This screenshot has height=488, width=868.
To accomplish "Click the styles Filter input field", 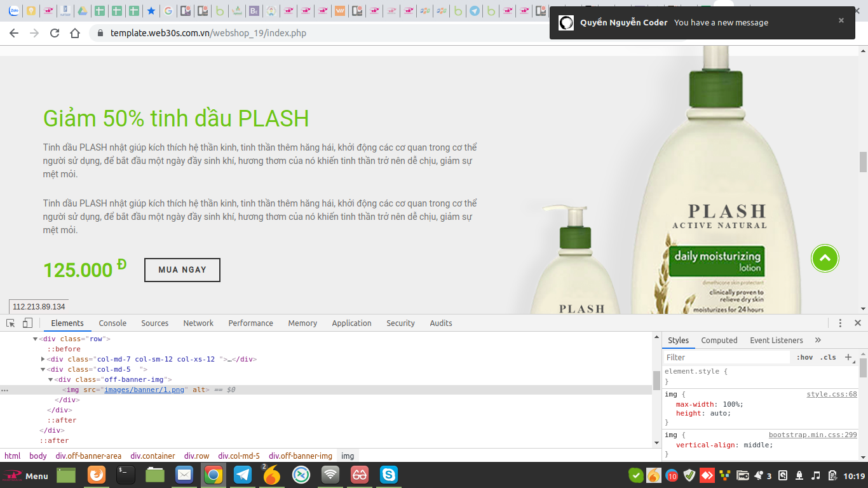I will 726,357.
